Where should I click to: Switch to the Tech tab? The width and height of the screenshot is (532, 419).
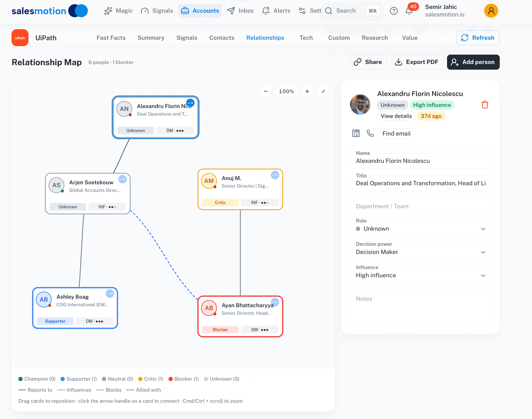click(x=306, y=38)
